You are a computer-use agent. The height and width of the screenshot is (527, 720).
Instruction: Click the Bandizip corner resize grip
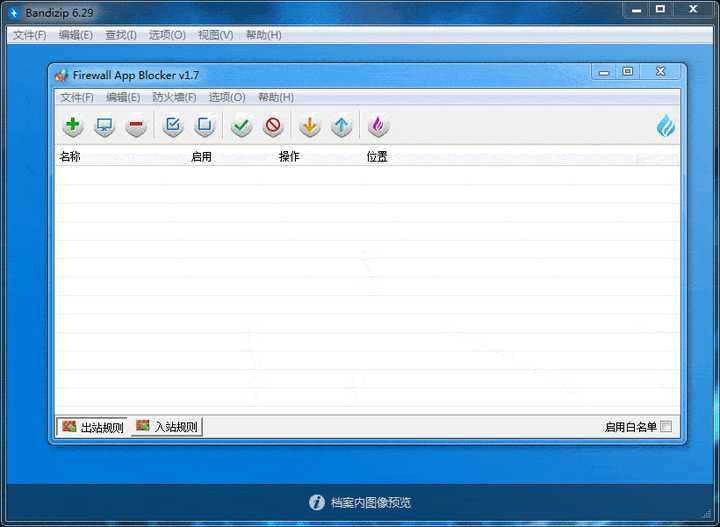click(708, 515)
